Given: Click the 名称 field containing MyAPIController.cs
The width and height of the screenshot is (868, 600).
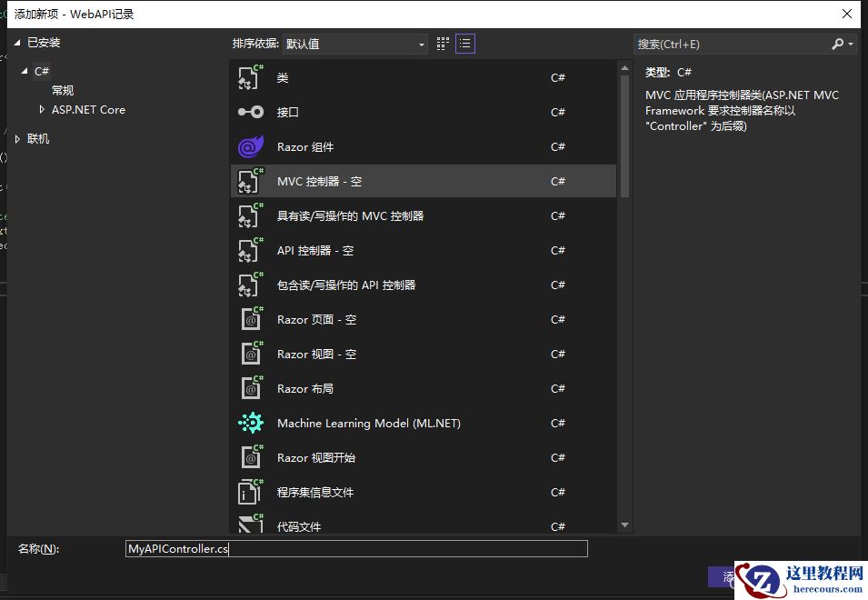Looking at the screenshot, I should click(x=354, y=548).
